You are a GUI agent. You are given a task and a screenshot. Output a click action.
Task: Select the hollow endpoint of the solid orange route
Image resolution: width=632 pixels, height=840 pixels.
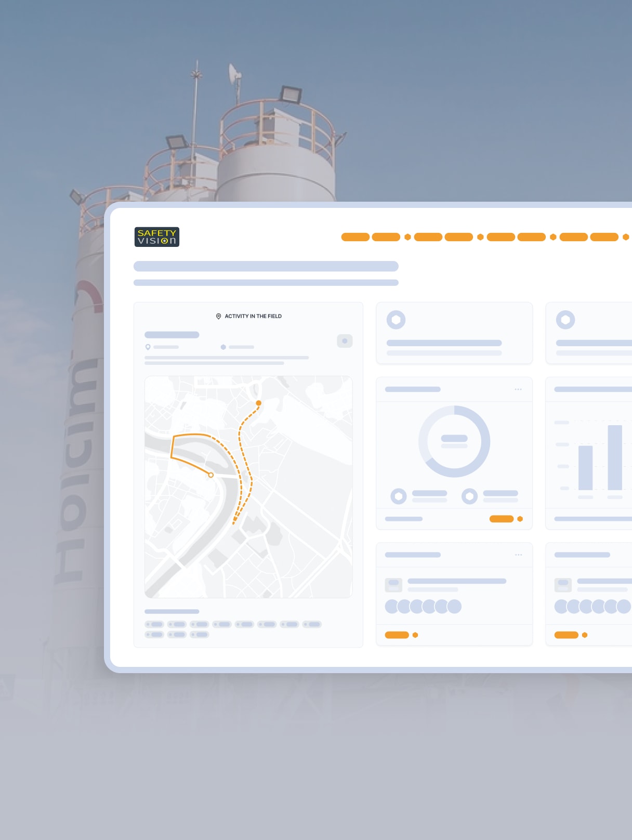[x=211, y=475]
